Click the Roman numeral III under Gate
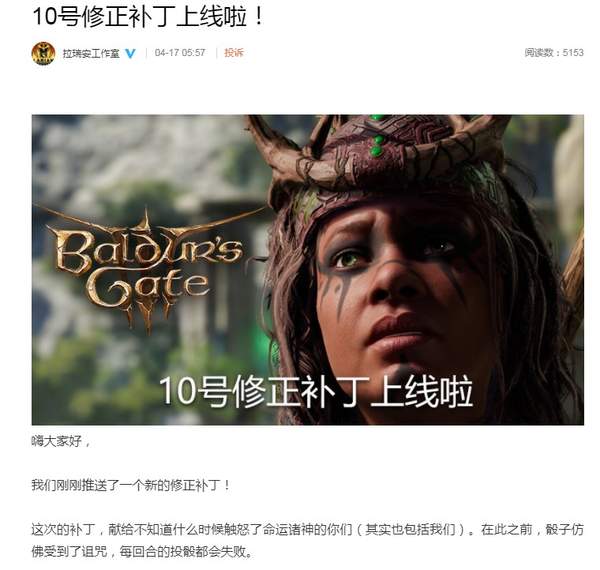The image size is (600, 570). pyautogui.click(x=147, y=316)
